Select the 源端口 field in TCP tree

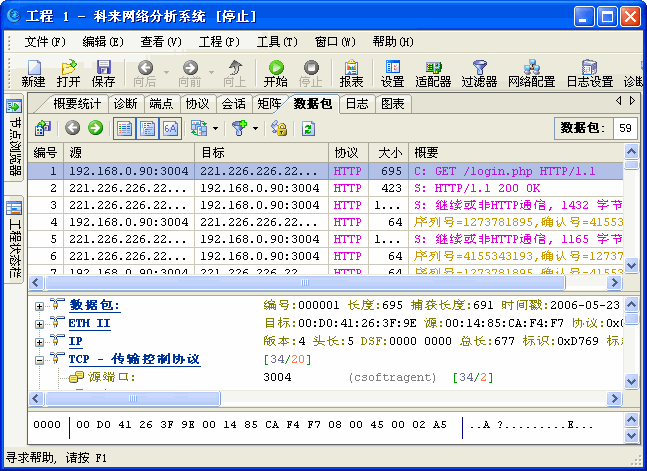pos(111,377)
